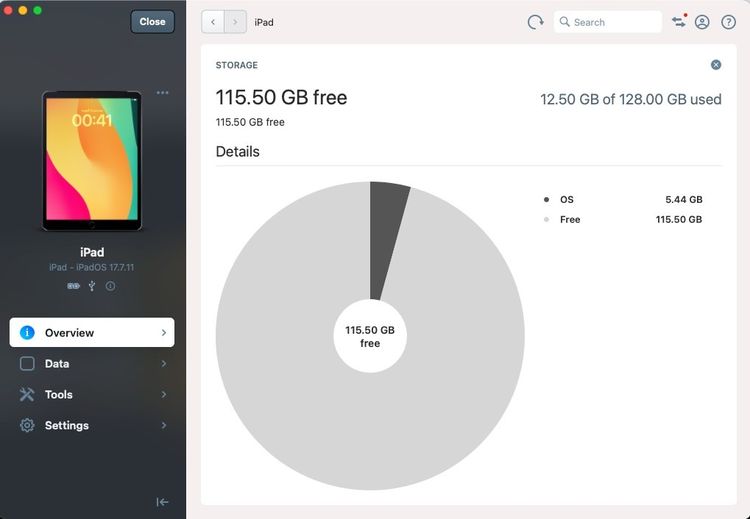Refresh the device view with reload icon

[535, 22]
